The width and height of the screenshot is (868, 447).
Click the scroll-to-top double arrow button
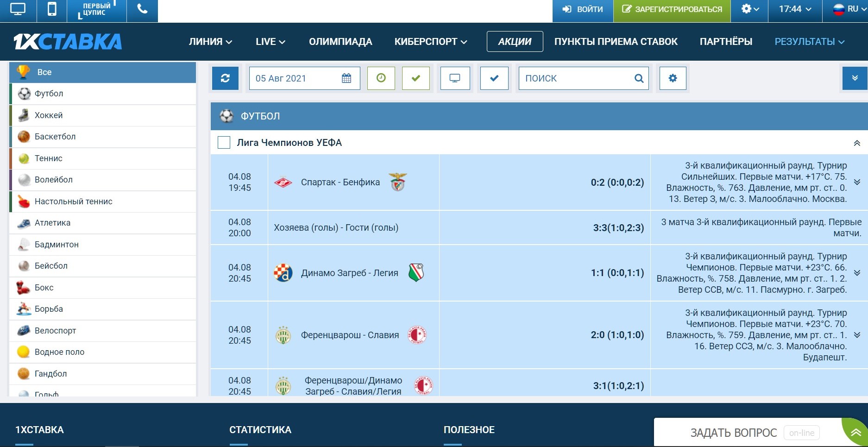[x=856, y=433]
